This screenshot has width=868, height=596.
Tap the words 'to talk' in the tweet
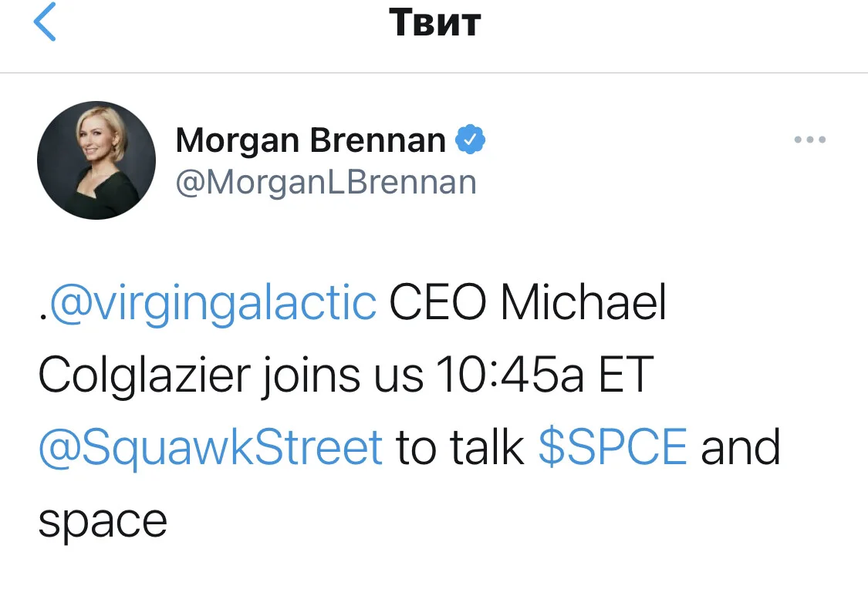pos(460,447)
